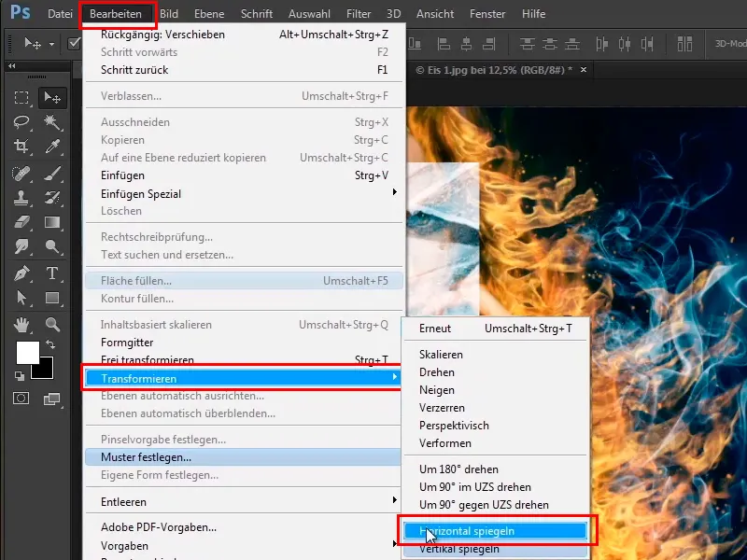This screenshot has width=747, height=560.
Task: Select the Rectangle shape tool
Action: (x=52, y=298)
